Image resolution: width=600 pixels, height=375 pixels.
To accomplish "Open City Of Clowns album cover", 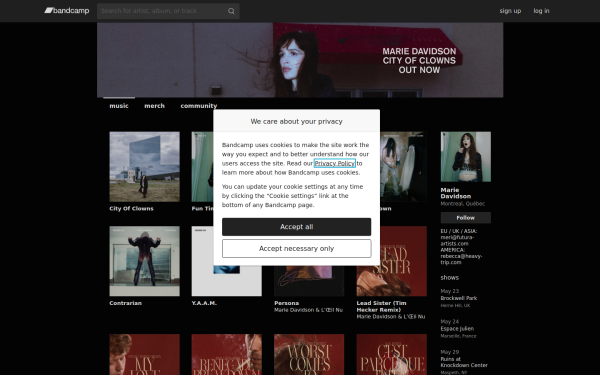I will pos(145,167).
